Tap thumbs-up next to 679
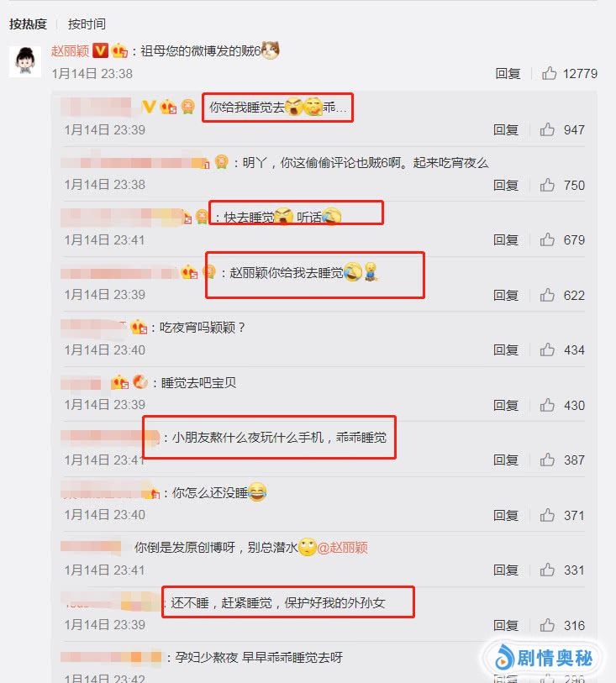This screenshot has height=683, width=616. 547,239
